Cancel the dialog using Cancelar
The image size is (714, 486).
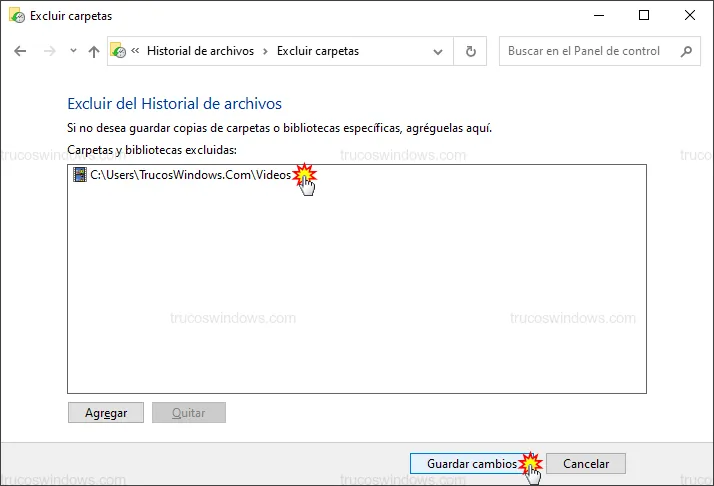(585, 464)
